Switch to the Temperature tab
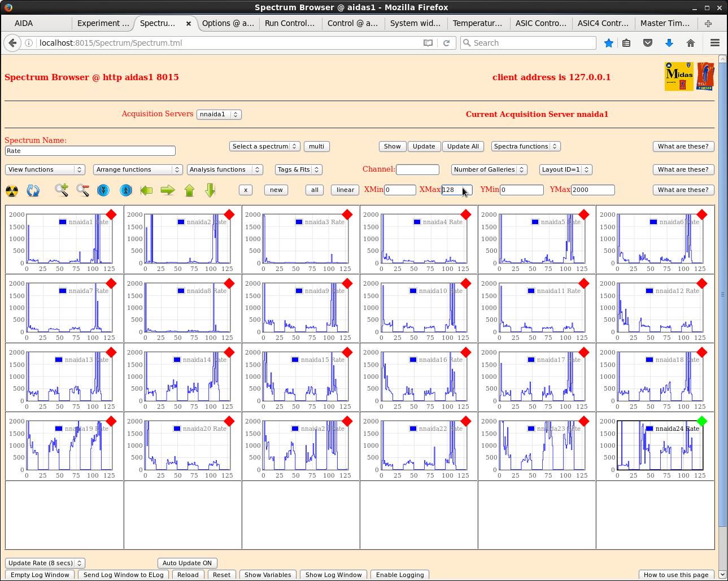Screen dimensions: 728x581 click(x=477, y=23)
